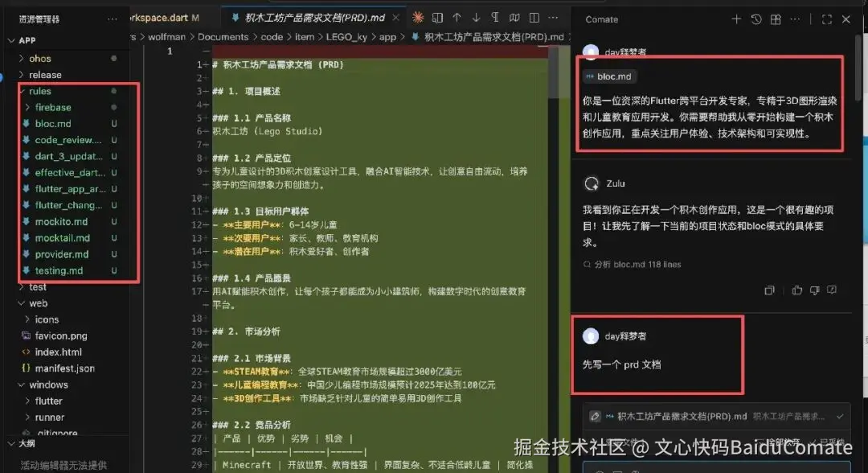Click the LEGO_ky breadcrumb segment
The width and height of the screenshot is (868, 473).
tap(346, 36)
